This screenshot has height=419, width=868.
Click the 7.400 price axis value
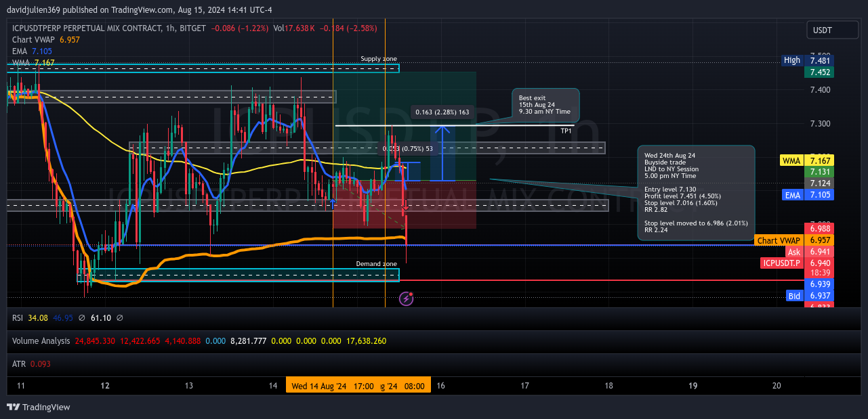[x=820, y=90]
